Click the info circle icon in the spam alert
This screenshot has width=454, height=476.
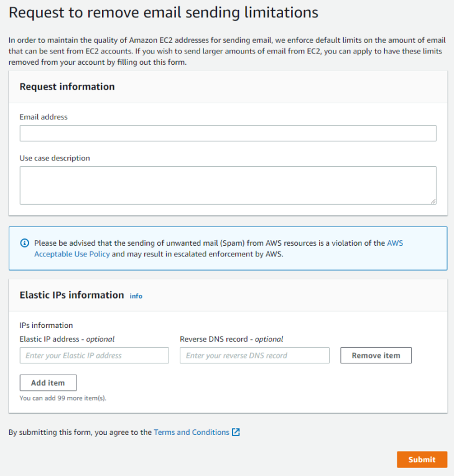[25, 243]
